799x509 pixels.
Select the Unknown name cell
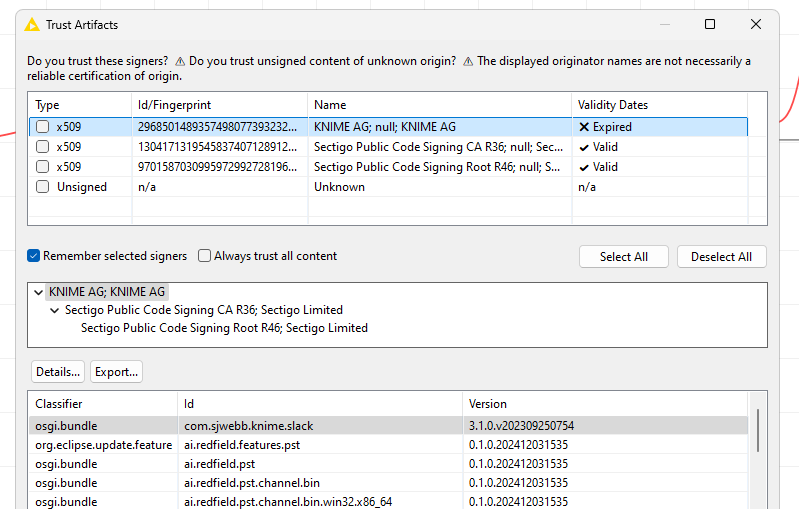pyautogui.click(x=440, y=187)
